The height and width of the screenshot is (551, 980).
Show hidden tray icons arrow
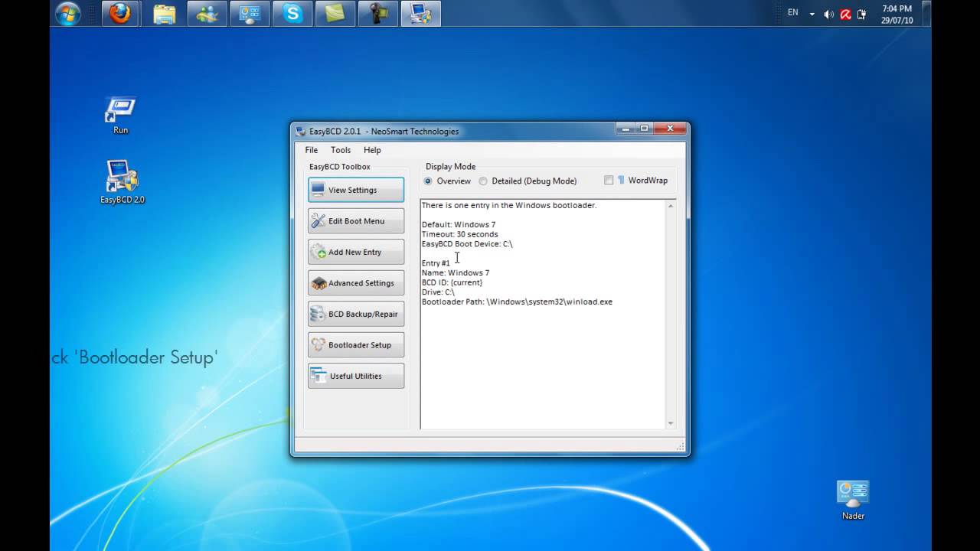point(812,14)
